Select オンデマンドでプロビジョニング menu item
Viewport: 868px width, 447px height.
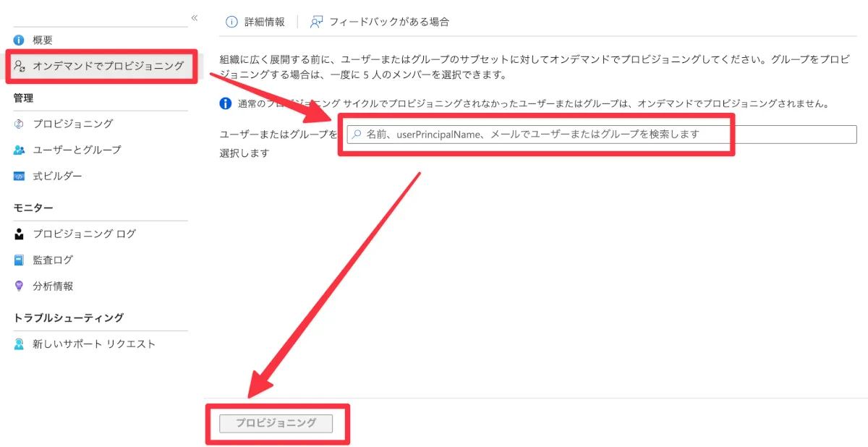[x=101, y=66]
